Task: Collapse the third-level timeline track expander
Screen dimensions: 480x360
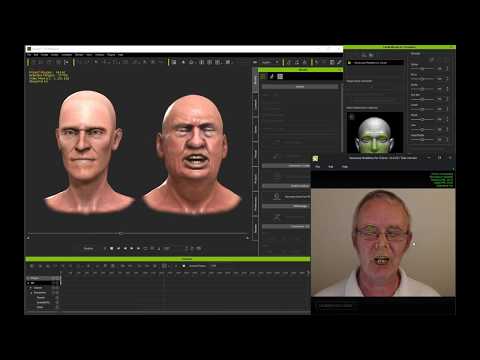Action: [x=32, y=293]
